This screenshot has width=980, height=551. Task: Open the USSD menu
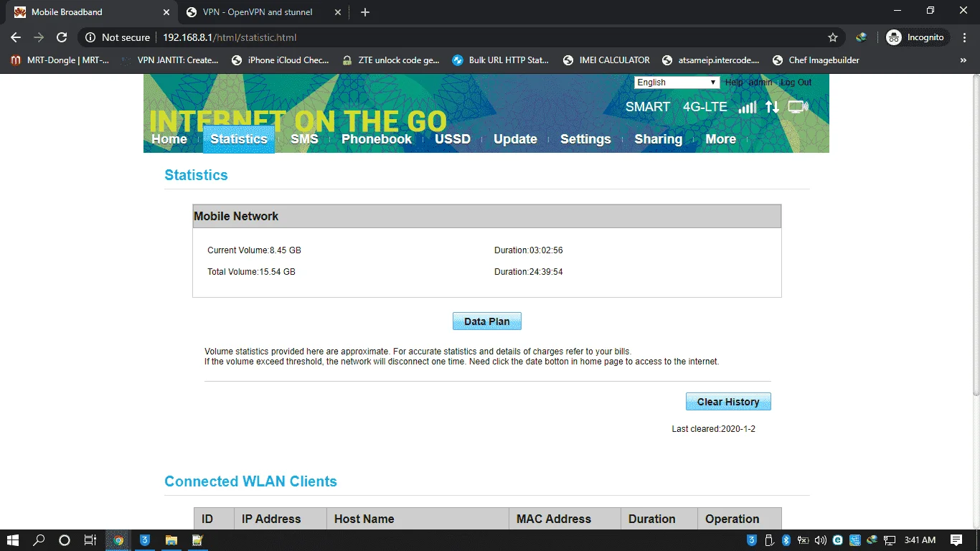coord(453,139)
